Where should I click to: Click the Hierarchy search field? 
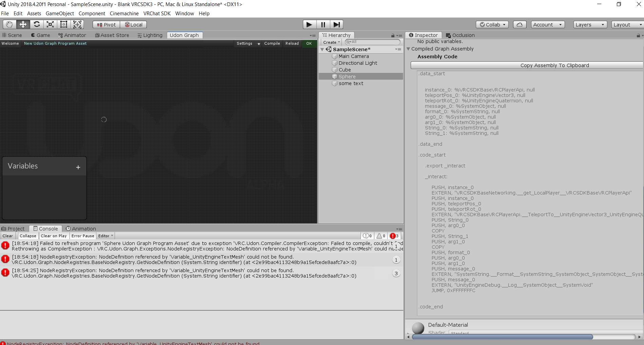click(x=372, y=42)
